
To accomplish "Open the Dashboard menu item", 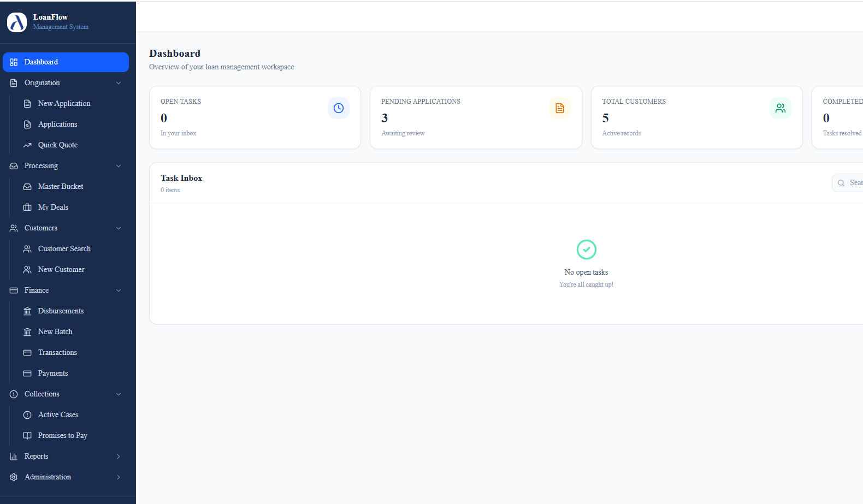I will coord(66,62).
